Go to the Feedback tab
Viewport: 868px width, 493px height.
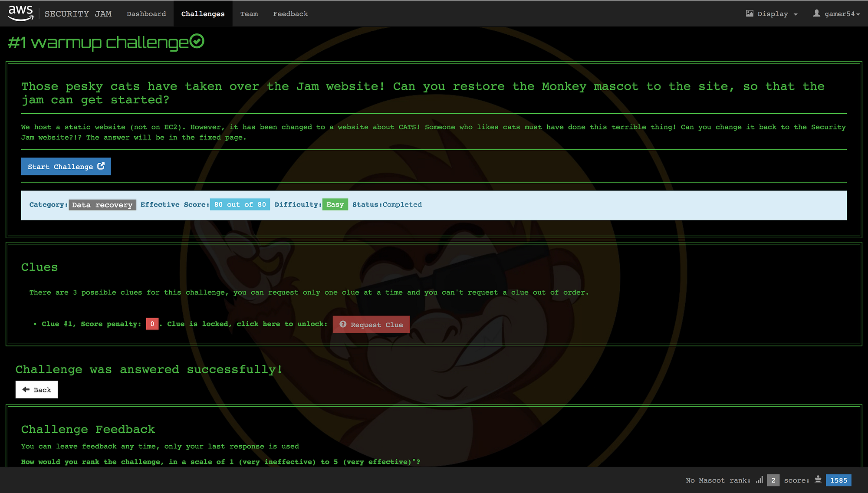290,14
